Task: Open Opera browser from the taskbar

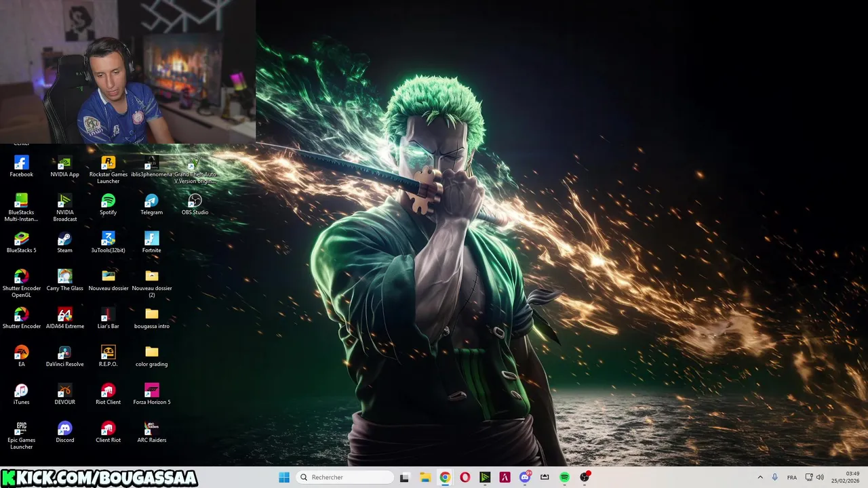Action: pos(465,477)
